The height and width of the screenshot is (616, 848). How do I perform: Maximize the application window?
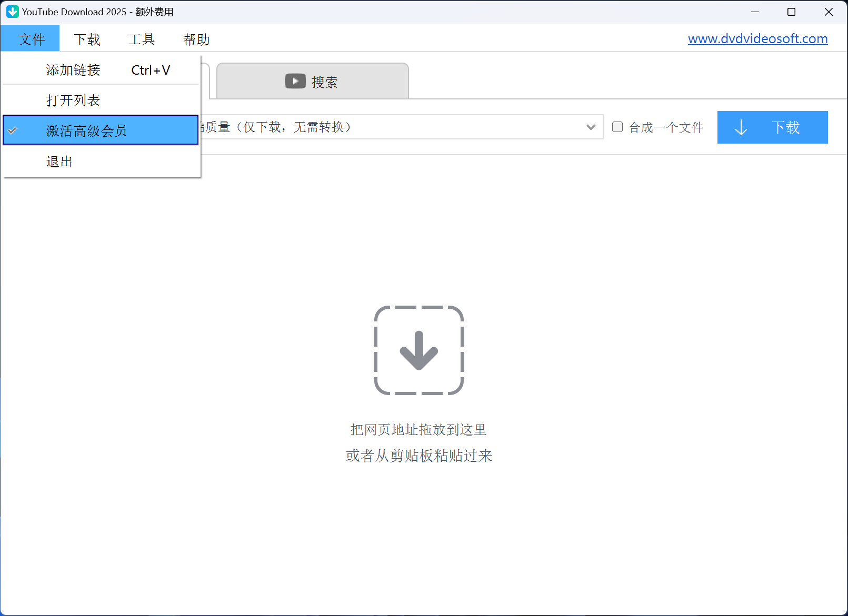pyautogui.click(x=791, y=12)
